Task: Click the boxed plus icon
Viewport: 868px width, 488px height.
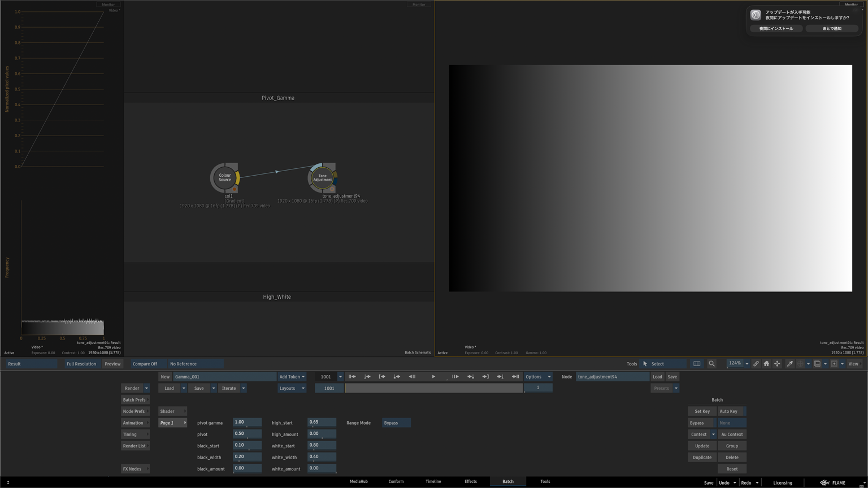Action: 834,364
